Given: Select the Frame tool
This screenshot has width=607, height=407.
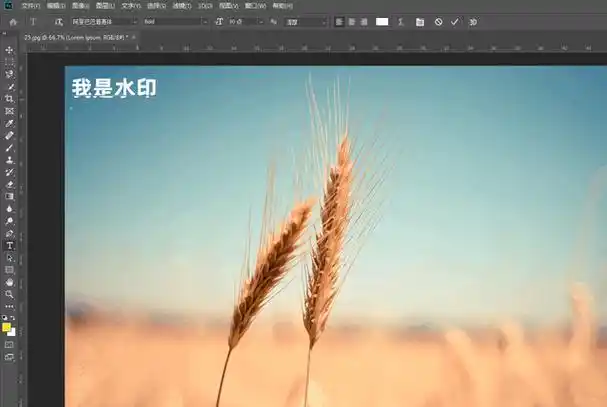Looking at the screenshot, I should [x=9, y=111].
